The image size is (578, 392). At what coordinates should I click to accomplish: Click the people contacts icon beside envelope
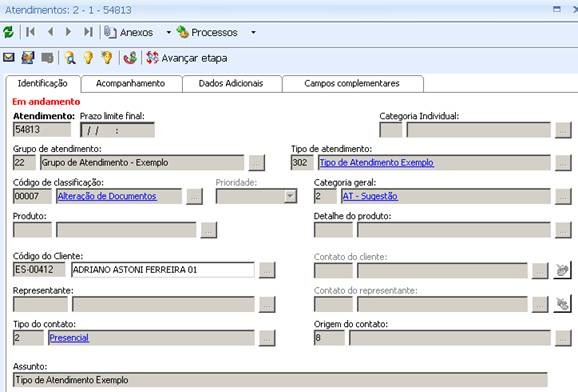click(28, 58)
